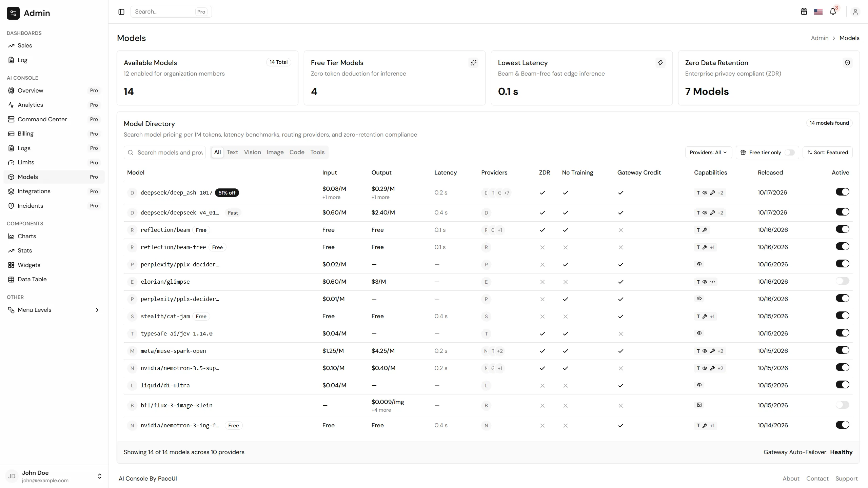Click the shield icon on Zero Data Retention
The width and height of the screenshot is (868, 488).
point(848,63)
